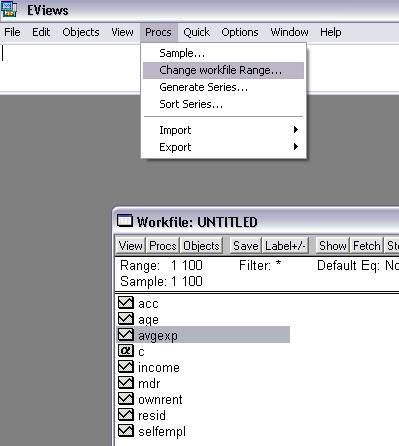
Task: Click the EViews application icon in title bar
Action: tap(9, 9)
